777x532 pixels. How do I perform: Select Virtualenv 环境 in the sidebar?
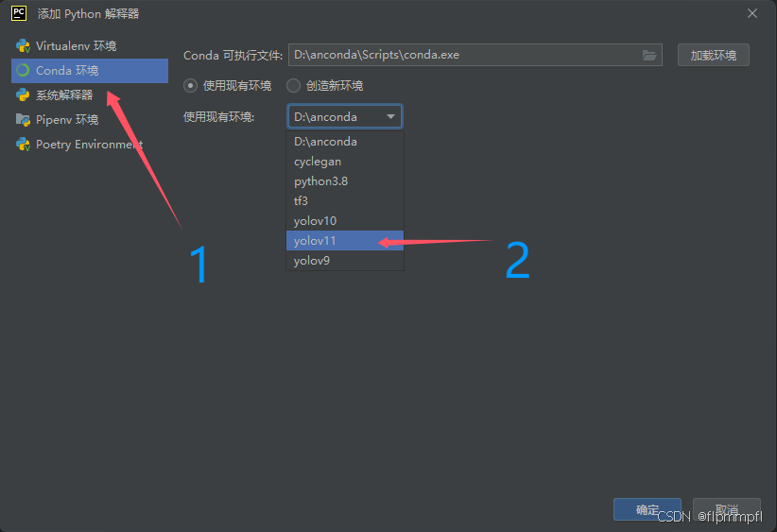coord(89,46)
